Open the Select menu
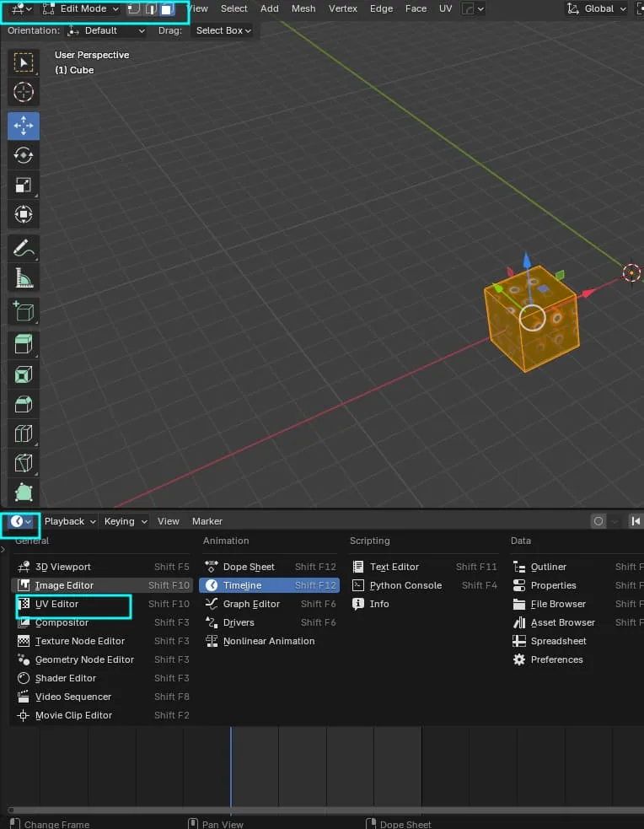644x829 pixels. tap(233, 9)
